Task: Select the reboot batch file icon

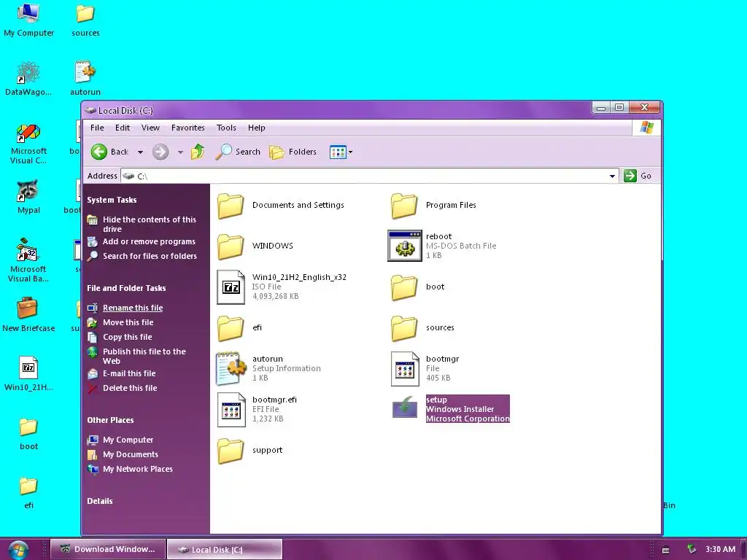Action: tap(404, 246)
